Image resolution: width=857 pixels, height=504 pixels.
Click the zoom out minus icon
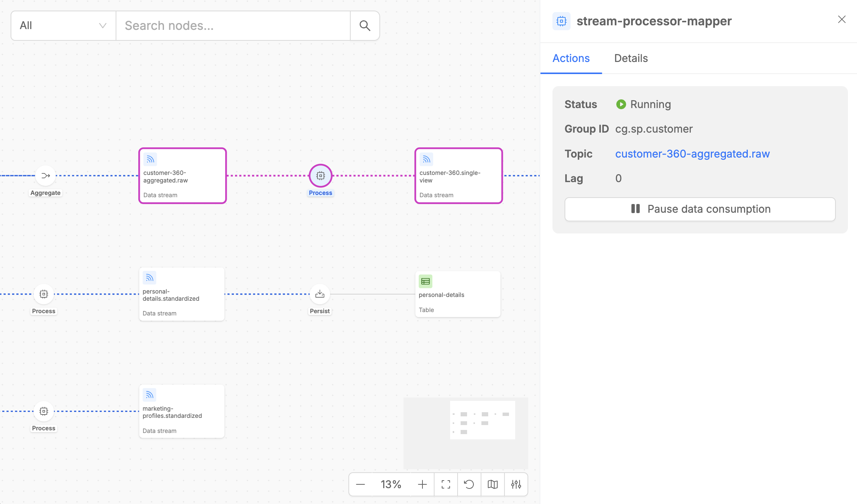pos(360,484)
